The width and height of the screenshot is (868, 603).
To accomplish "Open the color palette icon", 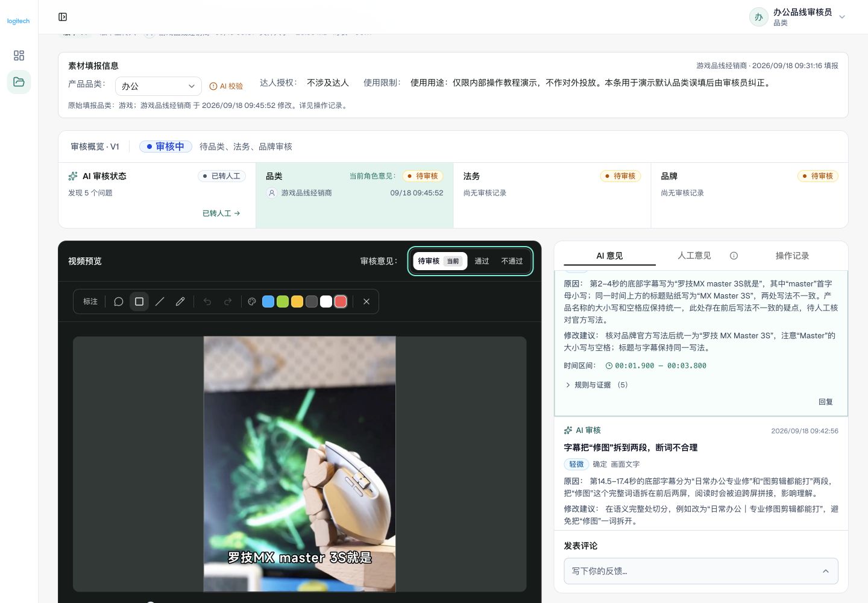I will [x=252, y=301].
